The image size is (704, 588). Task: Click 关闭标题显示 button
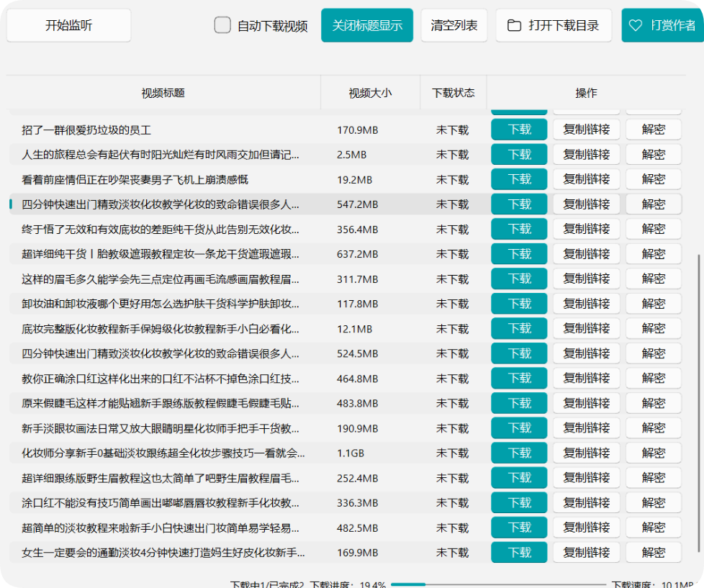click(x=367, y=25)
